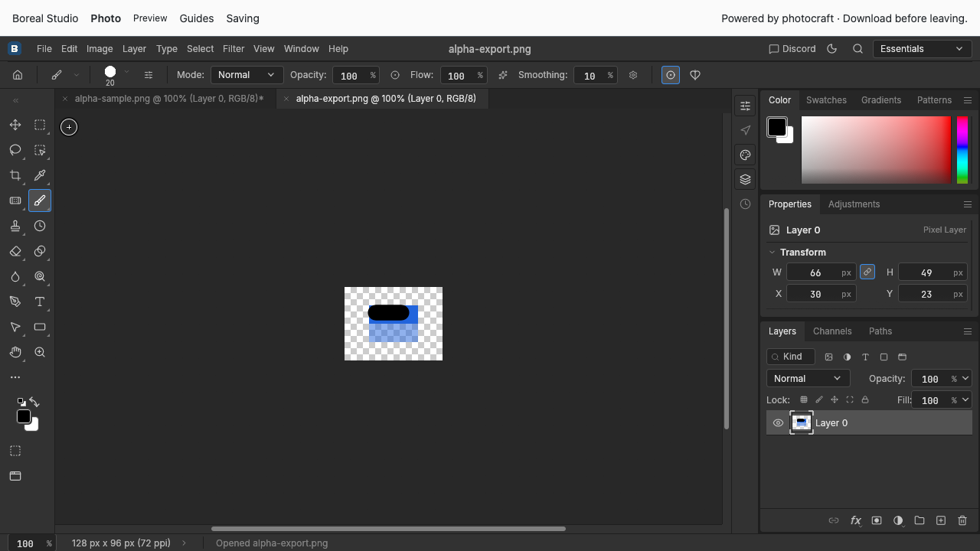Screen dimensions: 980x551
Task: Pick the Eyedropper tool
Action: coord(40,175)
